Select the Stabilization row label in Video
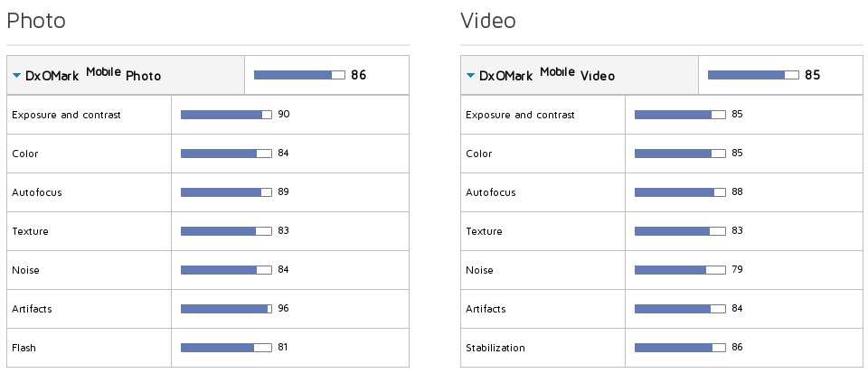Viewport: 868px width, 373px height. coord(495,348)
